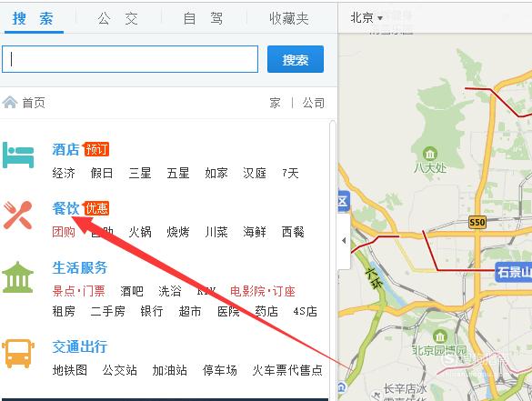Click the 公司 shortcut link

[314, 103]
